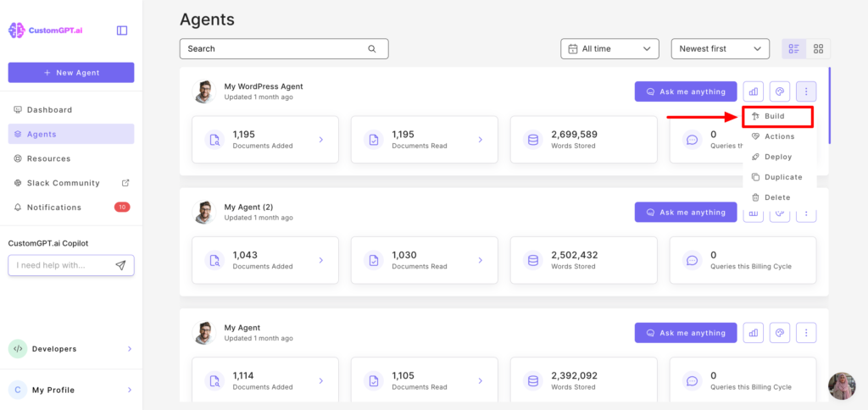
Task: Send the Copilot message with paper plane icon
Action: pos(120,265)
